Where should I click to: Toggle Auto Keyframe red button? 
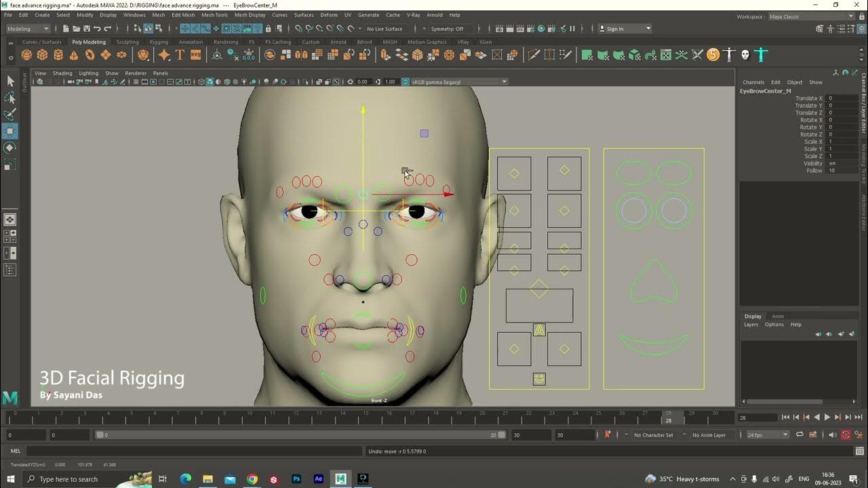846,434
